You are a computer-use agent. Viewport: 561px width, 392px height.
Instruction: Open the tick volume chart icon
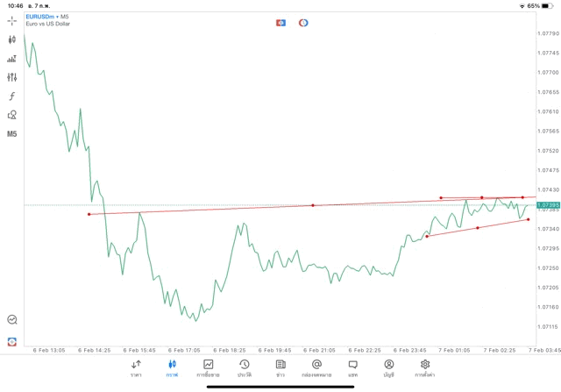[11, 59]
